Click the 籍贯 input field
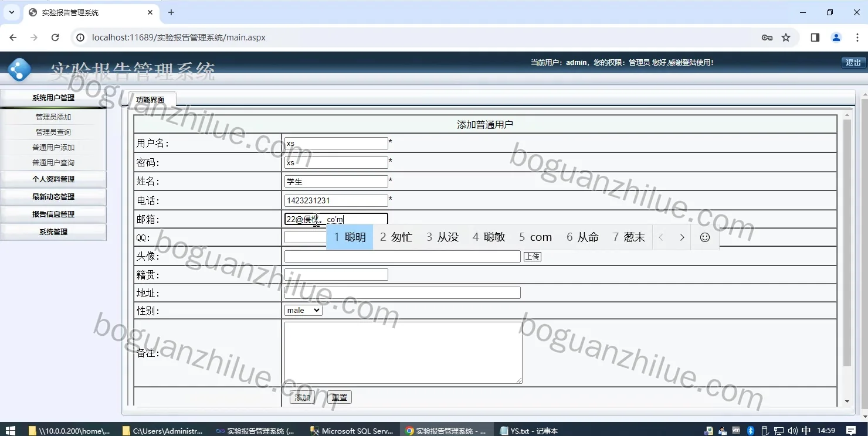This screenshot has height=436, width=868. [336, 274]
